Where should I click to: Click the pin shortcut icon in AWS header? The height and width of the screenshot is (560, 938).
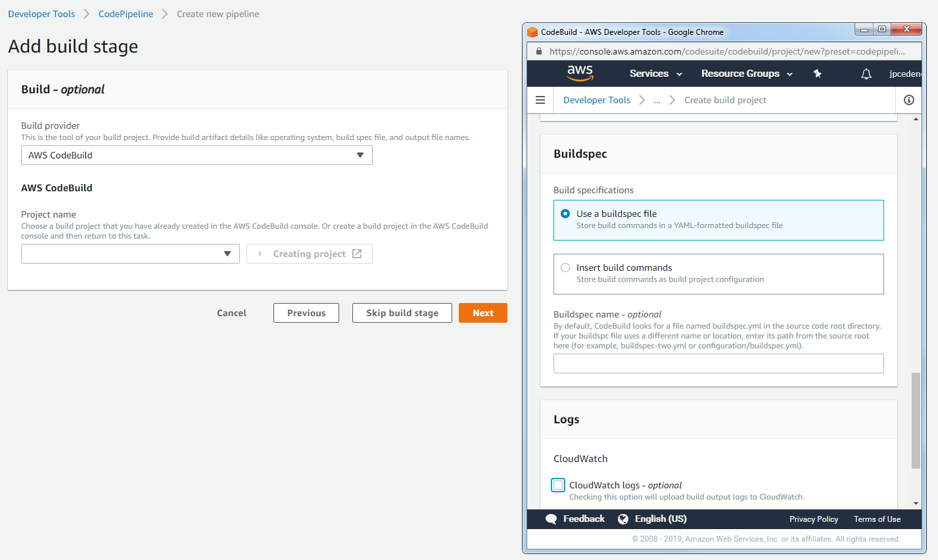pyautogui.click(x=818, y=74)
